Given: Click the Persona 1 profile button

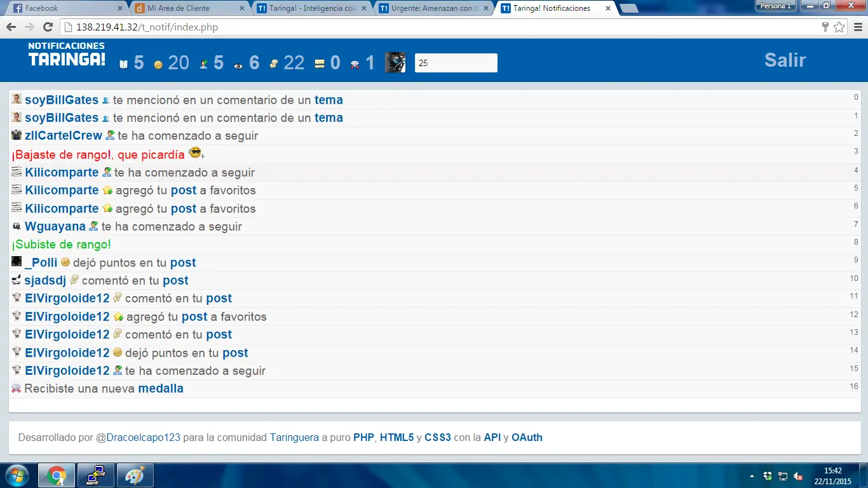Looking at the screenshot, I should 776,6.
